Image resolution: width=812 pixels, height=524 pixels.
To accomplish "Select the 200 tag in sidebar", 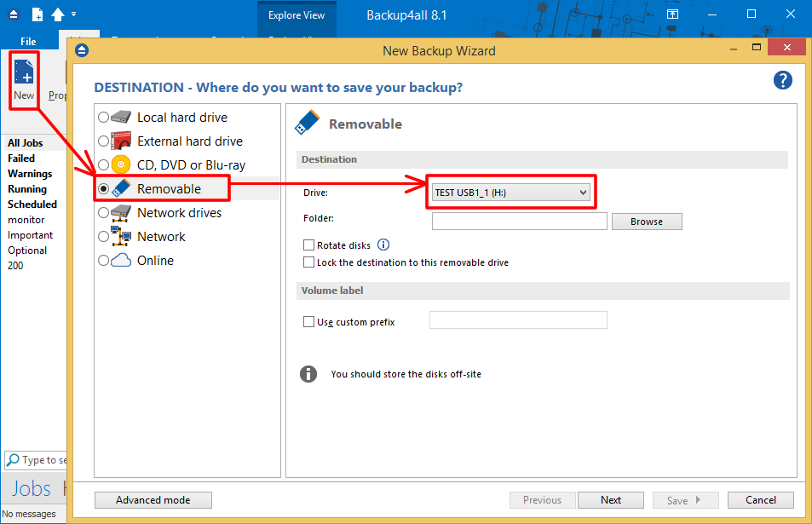I will pos(15,265).
